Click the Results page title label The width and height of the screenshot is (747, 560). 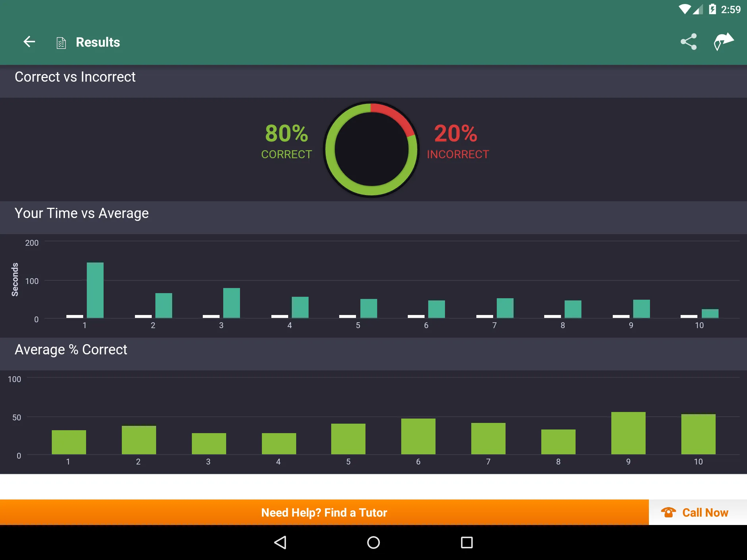click(98, 41)
